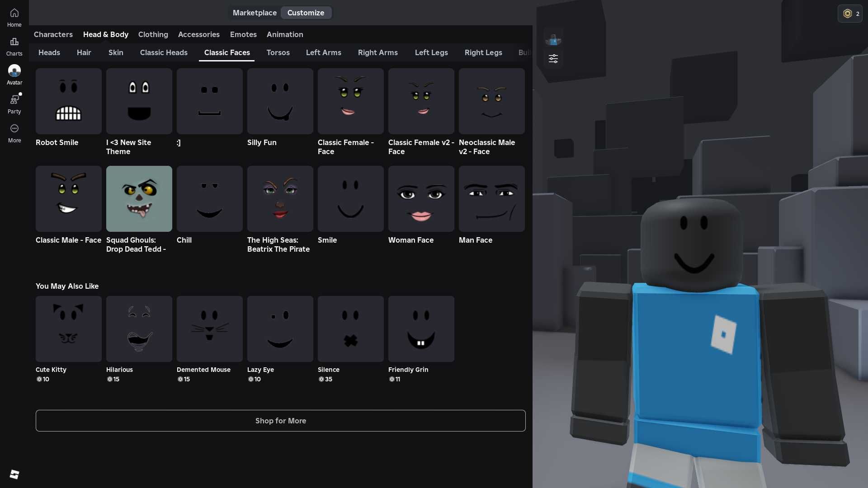
Task: Open the avatar settings sliders icon
Action: click(x=553, y=59)
